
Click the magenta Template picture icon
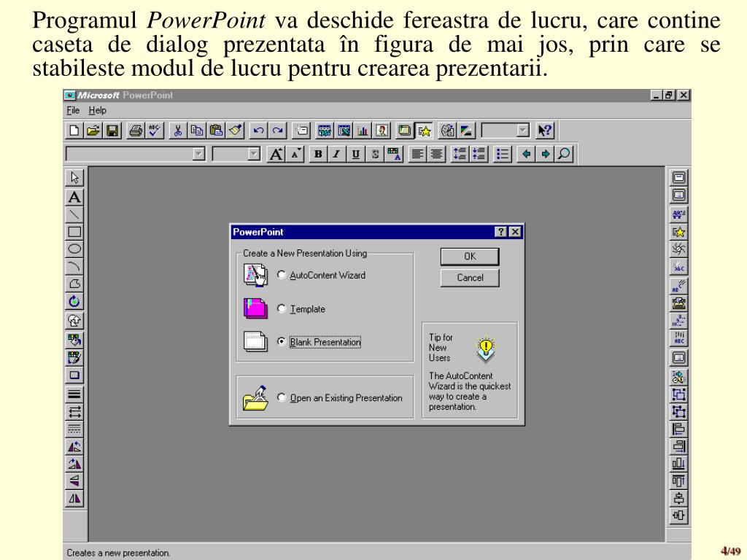[x=255, y=308]
